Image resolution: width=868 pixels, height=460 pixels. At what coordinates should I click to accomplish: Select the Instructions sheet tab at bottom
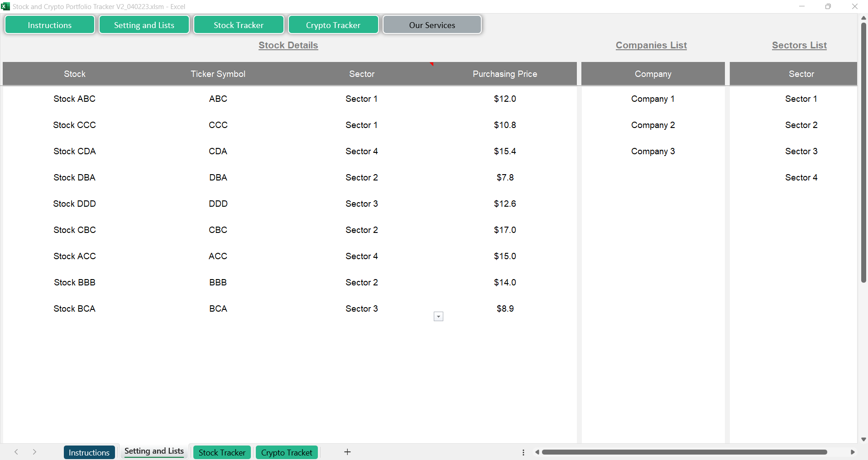click(89, 452)
